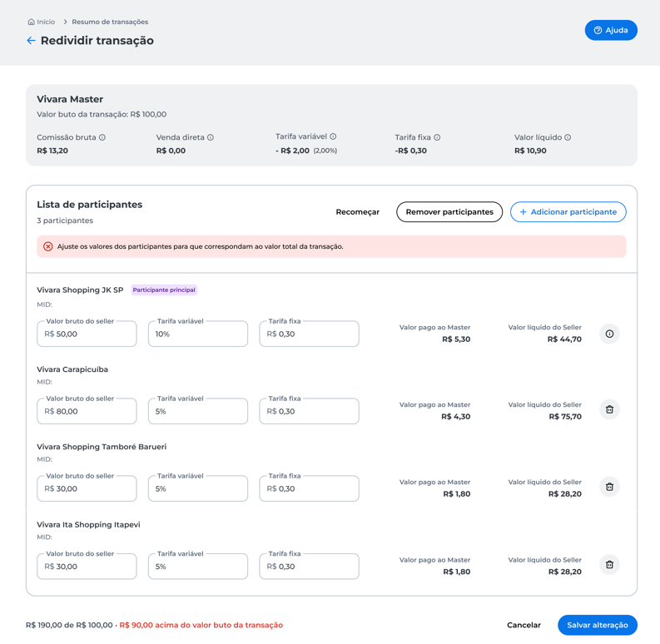The height and width of the screenshot is (644, 660).
Task: Click Adicionar participante button
Action: (x=568, y=211)
